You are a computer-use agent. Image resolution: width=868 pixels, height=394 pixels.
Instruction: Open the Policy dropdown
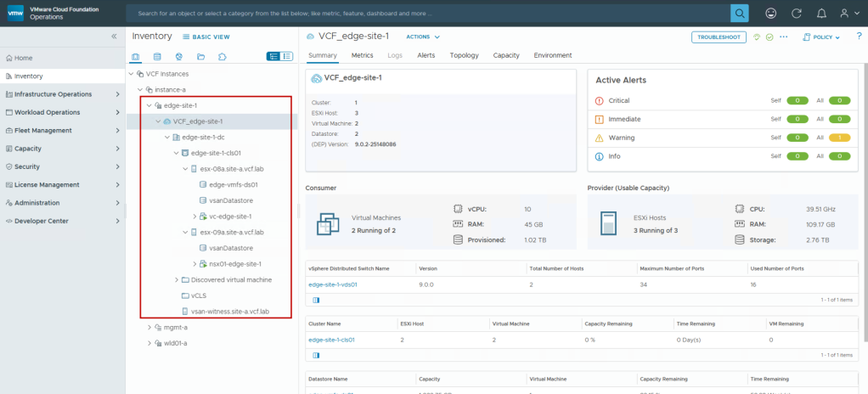(821, 37)
